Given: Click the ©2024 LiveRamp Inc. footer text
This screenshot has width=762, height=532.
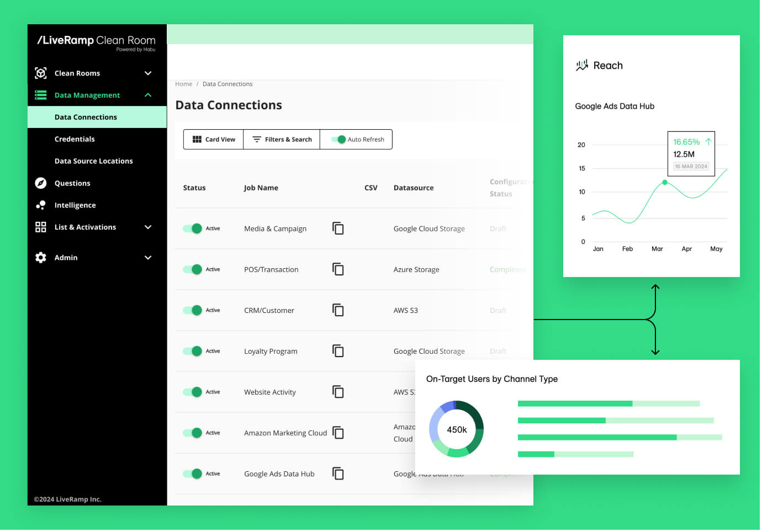Looking at the screenshot, I should 68,499.
